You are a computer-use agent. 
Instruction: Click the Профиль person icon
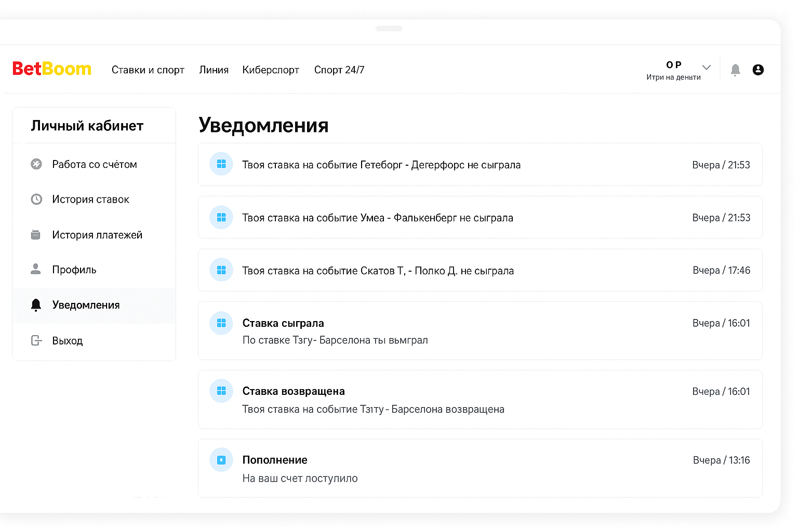click(36, 269)
